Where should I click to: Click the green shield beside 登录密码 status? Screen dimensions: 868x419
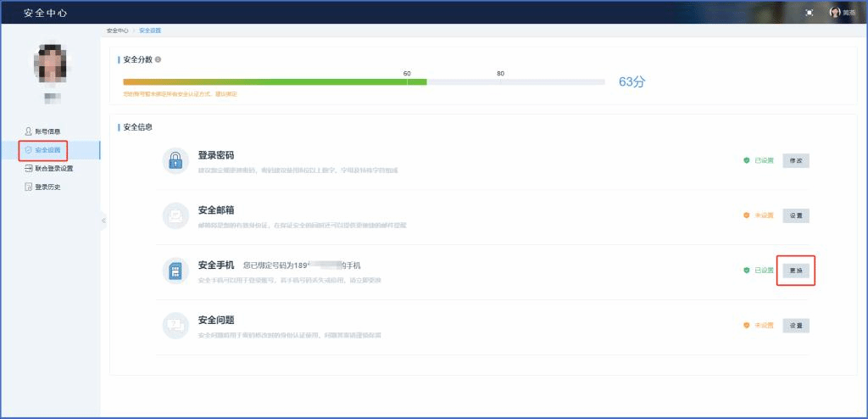747,160
